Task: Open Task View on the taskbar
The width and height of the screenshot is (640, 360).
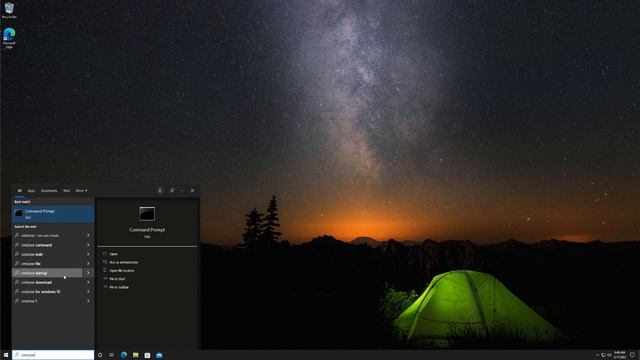Action: [111, 355]
